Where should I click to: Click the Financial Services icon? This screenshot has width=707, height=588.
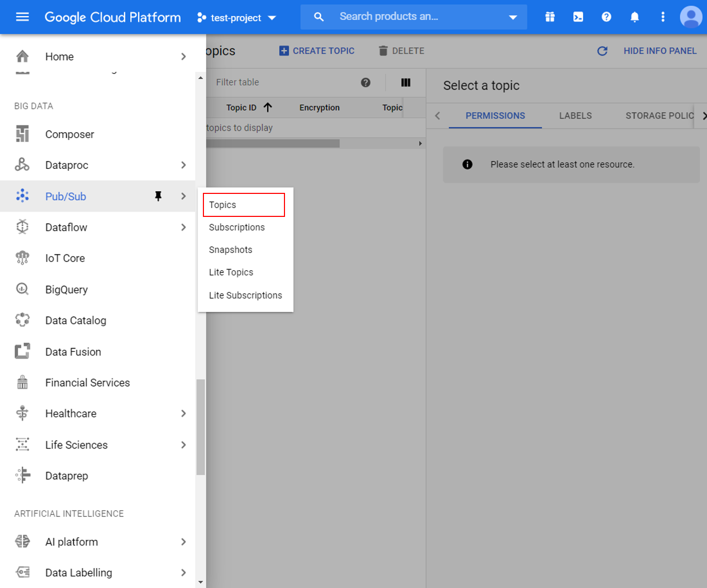tap(22, 382)
